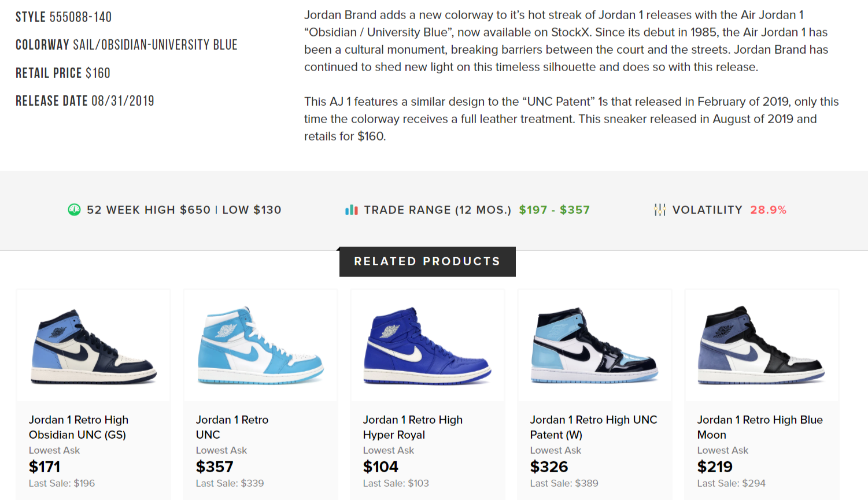Open Jordan 1 Retro High Hyper Royal link

[x=412, y=427]
